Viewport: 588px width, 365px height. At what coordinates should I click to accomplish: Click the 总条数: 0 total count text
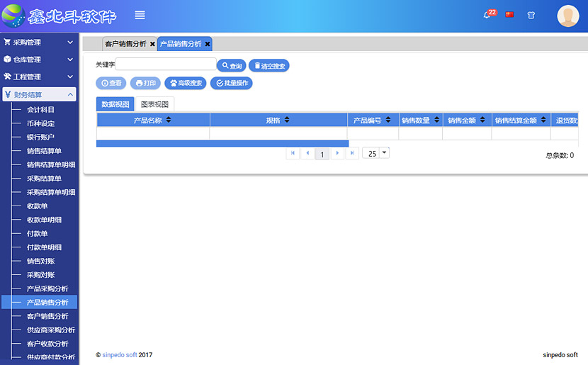560,155
